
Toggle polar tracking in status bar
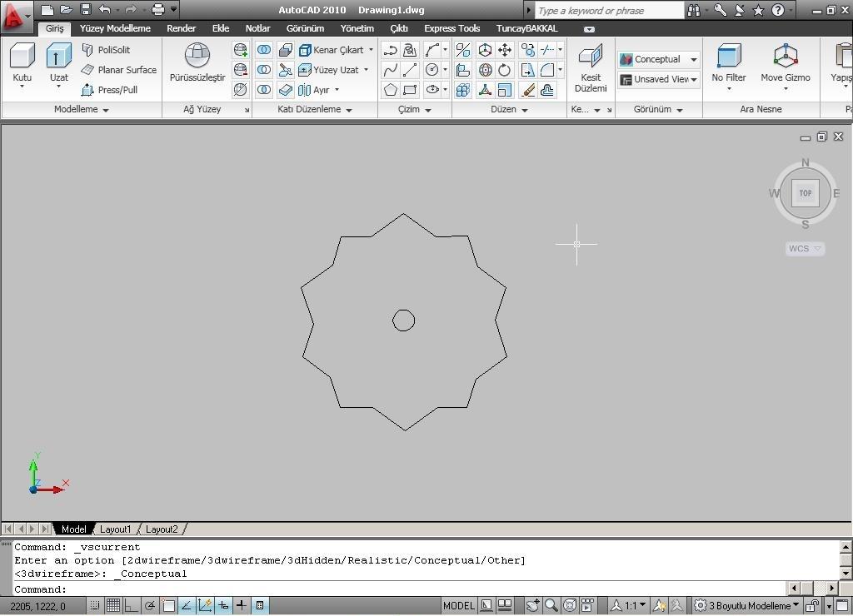[x=150, y=605]
